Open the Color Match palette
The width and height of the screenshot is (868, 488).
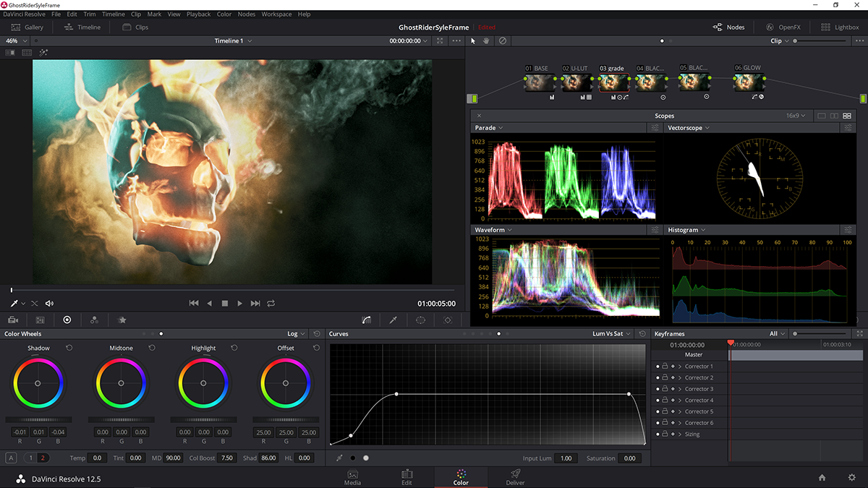pos(41,320)
